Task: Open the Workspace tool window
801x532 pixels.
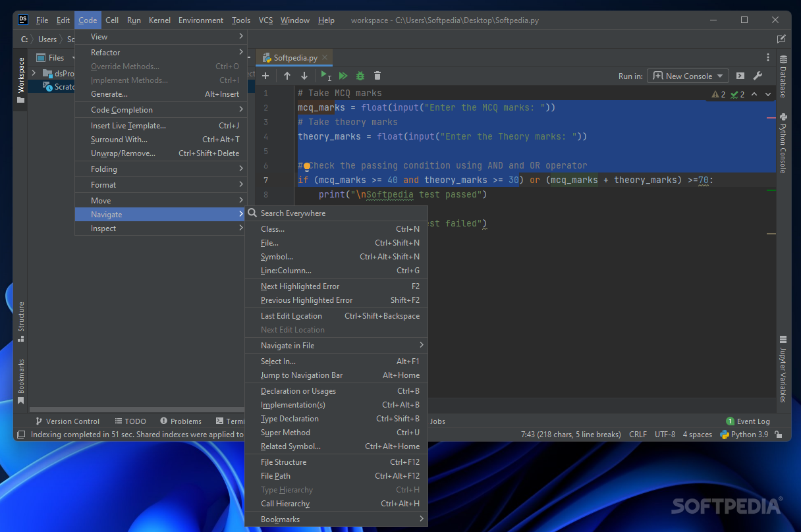Action: (x=20, y=80)
